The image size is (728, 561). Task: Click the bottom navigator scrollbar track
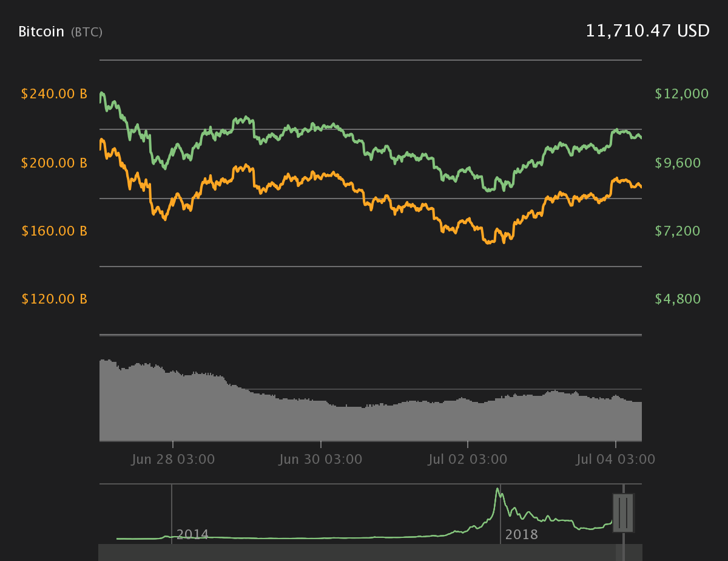[x=370, y=552]
